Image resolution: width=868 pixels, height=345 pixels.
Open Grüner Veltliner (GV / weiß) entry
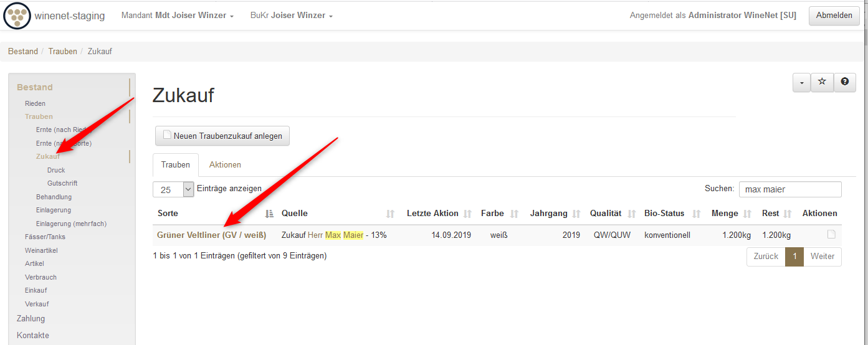point(211,235)
